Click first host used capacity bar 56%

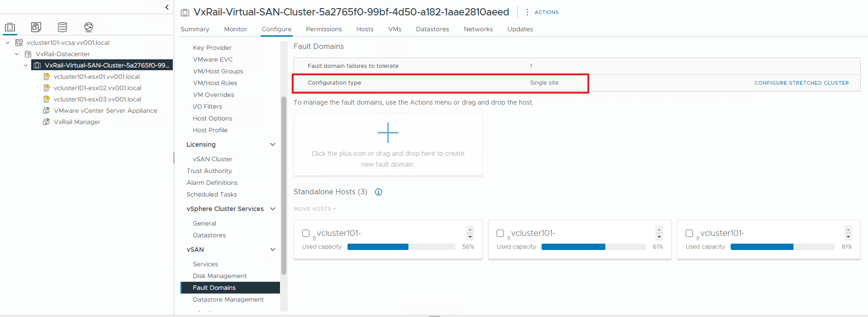click(401, 247)
